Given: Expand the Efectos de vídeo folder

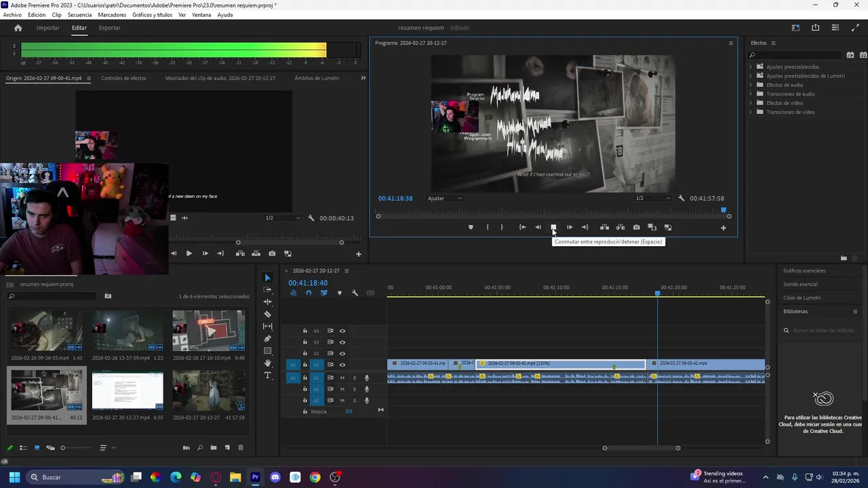Looking at the screenshot, I should pos(751,103).
